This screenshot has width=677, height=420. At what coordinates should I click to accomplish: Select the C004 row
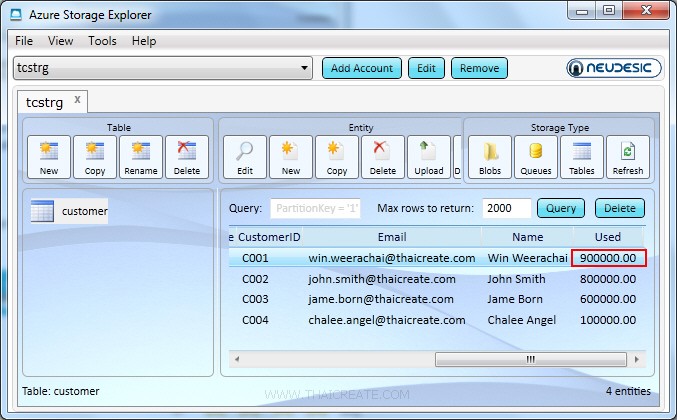(x=437, y=320)
